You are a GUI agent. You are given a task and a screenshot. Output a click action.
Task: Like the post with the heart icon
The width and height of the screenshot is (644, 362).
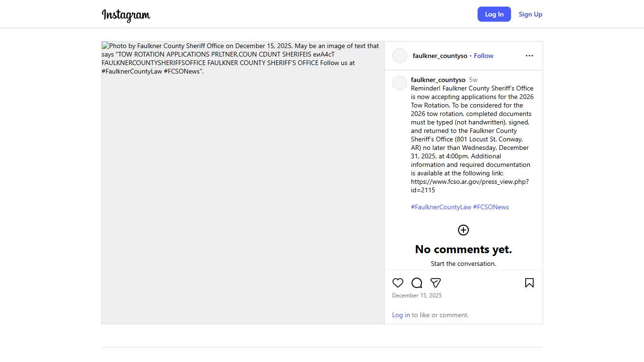coord(398,283)
